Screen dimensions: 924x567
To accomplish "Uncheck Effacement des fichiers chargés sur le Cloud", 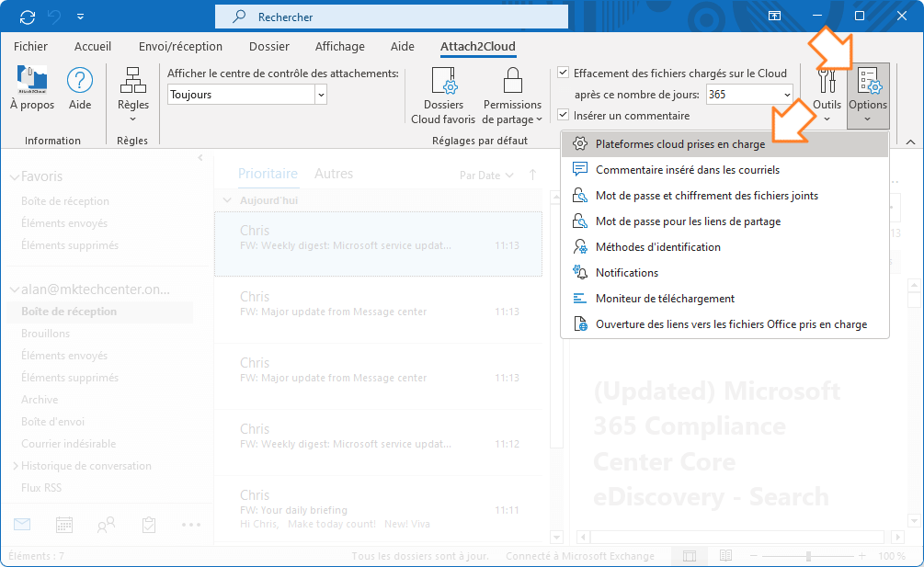I will coord(565,73).
